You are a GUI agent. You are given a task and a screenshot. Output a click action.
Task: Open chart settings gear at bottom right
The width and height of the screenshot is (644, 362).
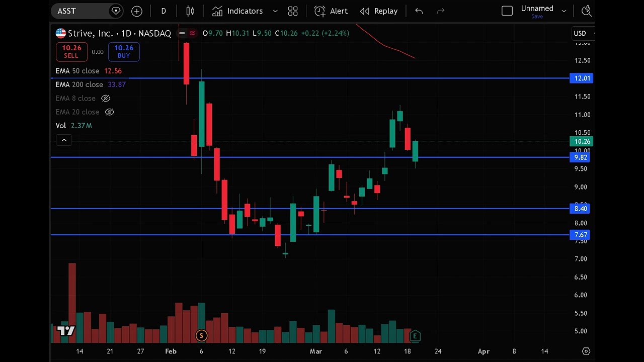pos(586,351)
